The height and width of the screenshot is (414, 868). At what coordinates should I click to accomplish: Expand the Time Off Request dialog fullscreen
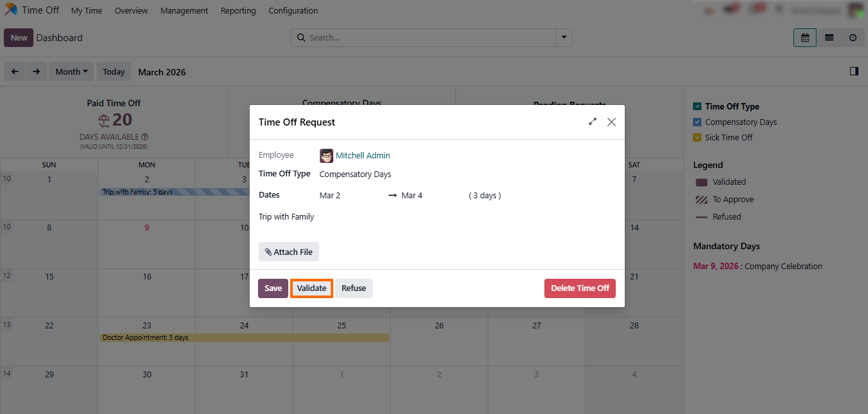(x=593, y=122)
